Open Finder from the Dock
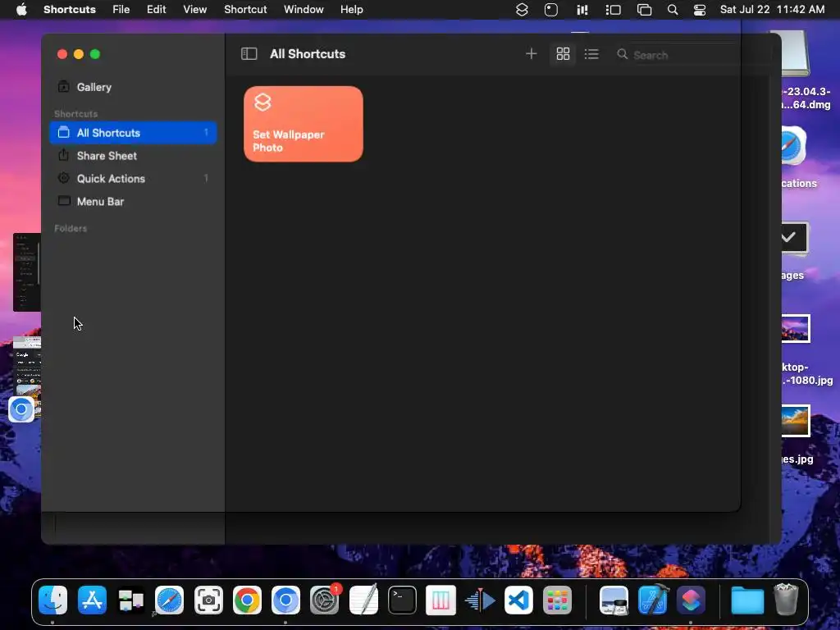 tap(53, 600)
